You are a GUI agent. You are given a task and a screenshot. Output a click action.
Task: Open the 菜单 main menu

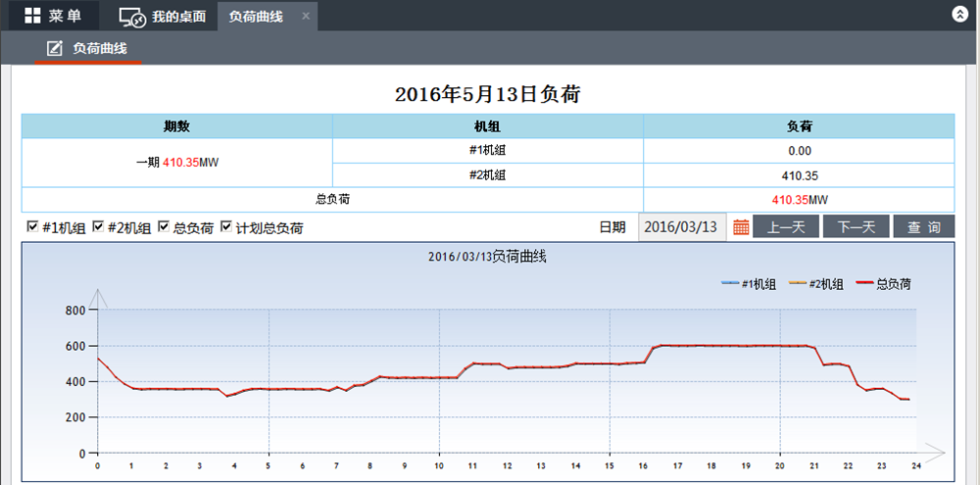(x=53, y=16)
